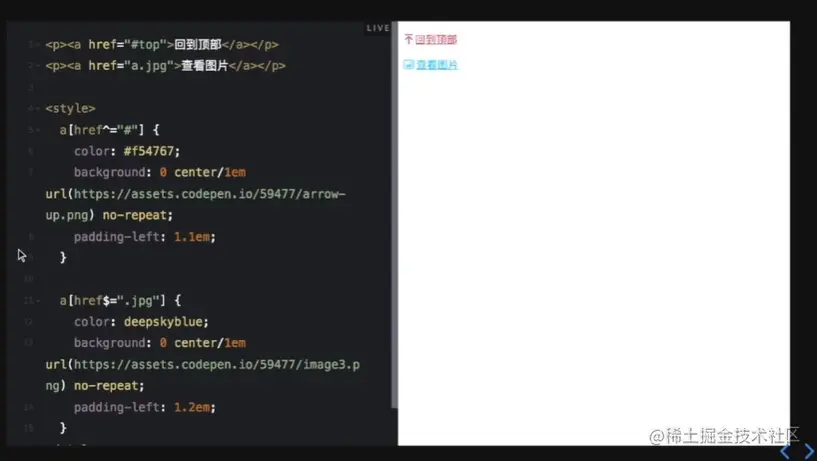Click the "up.png) no-repeat;" line
Screen dimensions: 817x461
pyautogui.click(x=109, y=215)
